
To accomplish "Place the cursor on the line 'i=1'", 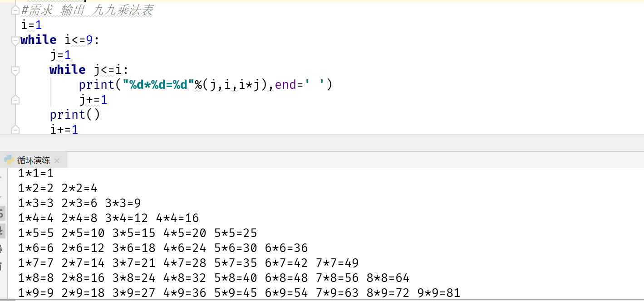I will tap(31, 25).
